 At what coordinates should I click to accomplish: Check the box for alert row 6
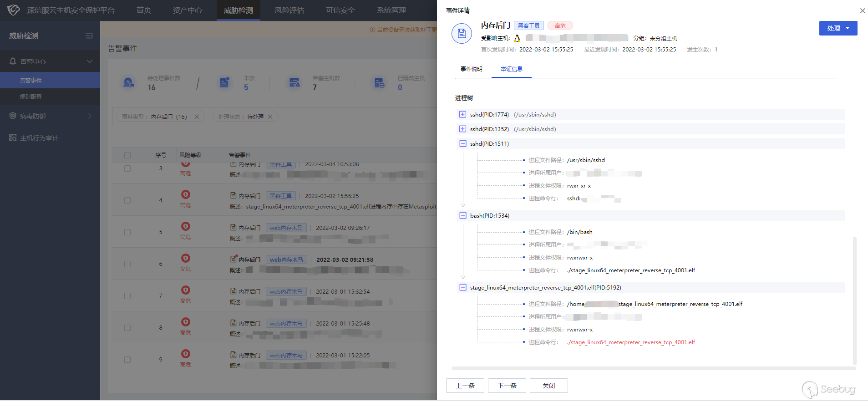(127, 264)
